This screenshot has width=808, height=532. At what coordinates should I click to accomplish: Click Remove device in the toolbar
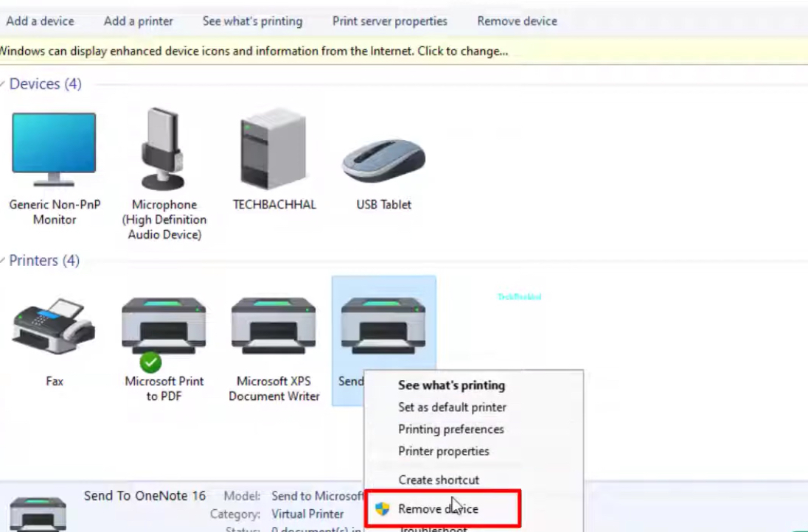tap(517, 21)
